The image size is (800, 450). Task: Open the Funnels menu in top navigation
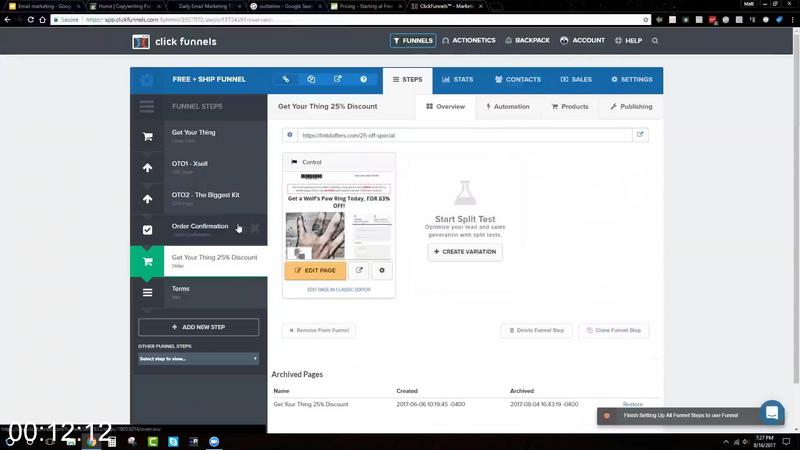click(413, 40)
